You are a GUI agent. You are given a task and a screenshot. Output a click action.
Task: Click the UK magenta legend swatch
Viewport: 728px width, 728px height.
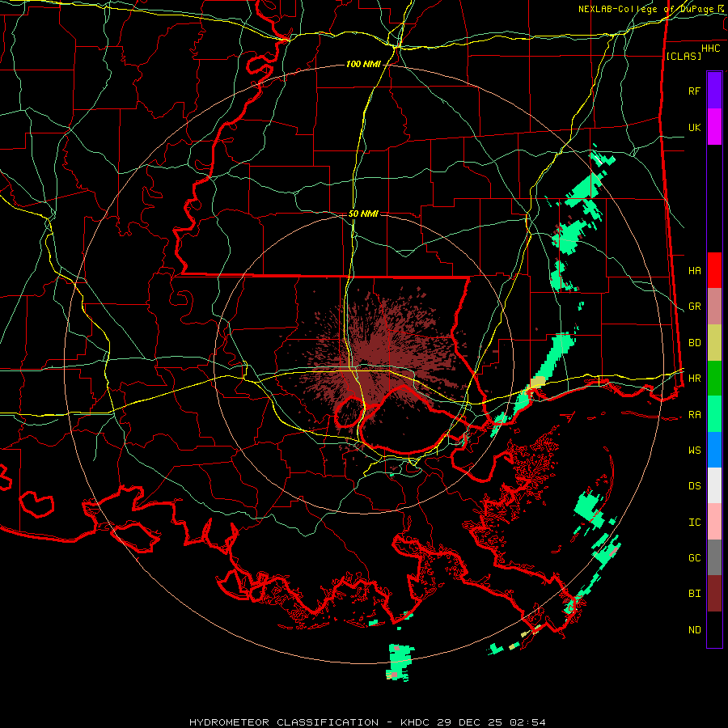click(714, 127)
